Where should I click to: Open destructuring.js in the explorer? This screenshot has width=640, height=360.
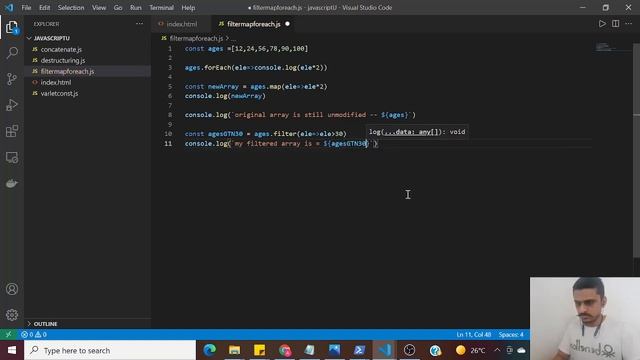pyautogui.click(x=63, y=60)
